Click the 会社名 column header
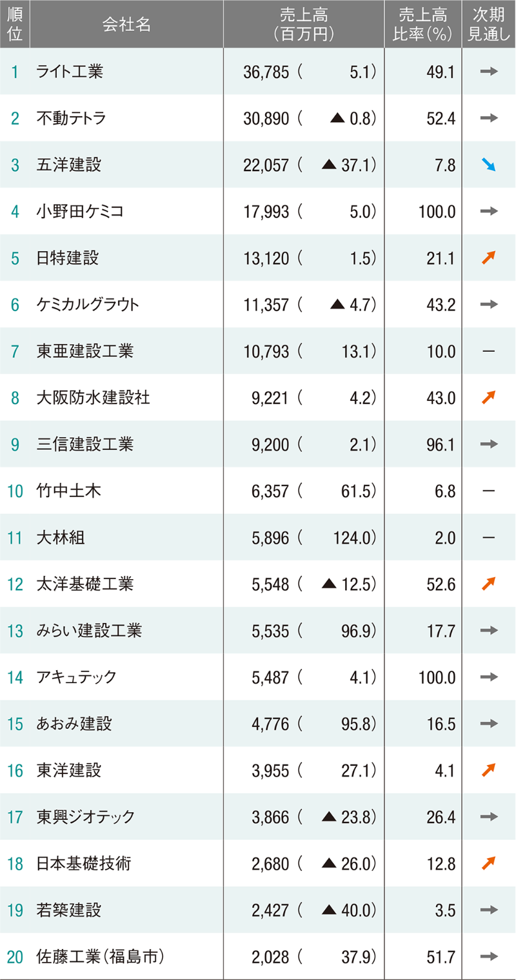 point(126,24)
